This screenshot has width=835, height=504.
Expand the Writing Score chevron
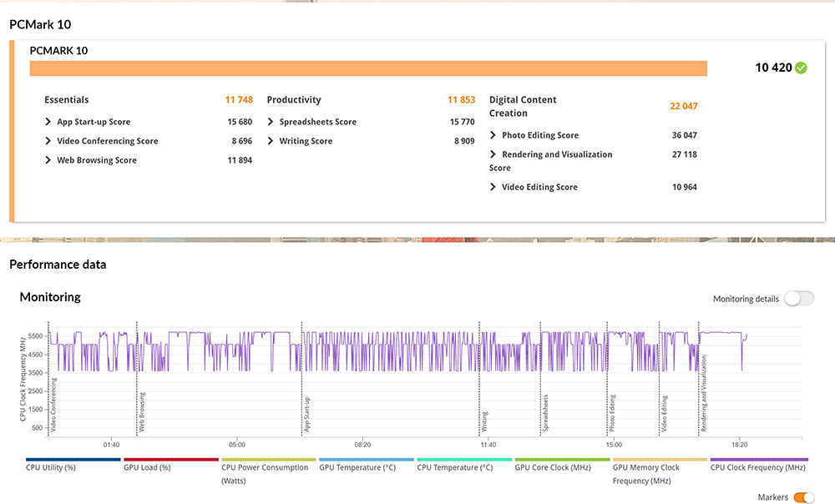click(x=271, y=141)
